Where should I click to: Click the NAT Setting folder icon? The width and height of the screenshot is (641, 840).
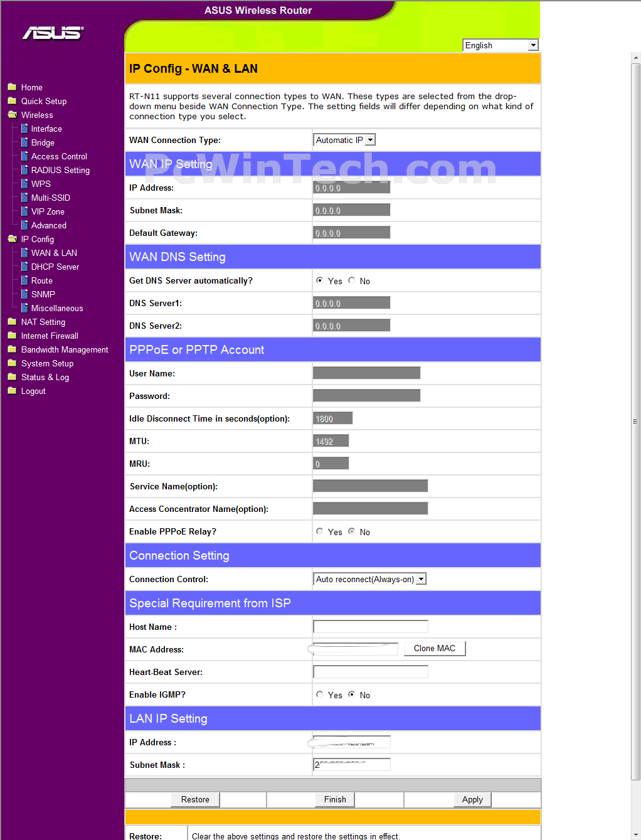tap(12, 322)
